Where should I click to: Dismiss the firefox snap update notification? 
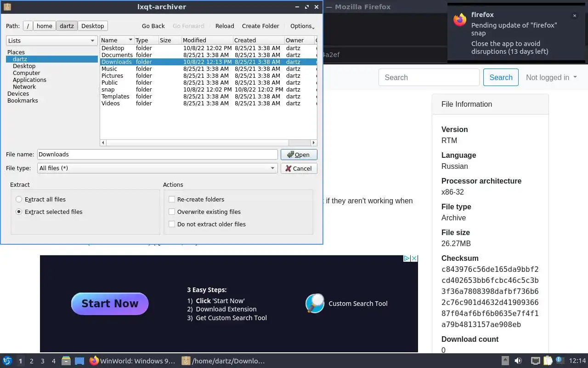click(x=574, y=16)
